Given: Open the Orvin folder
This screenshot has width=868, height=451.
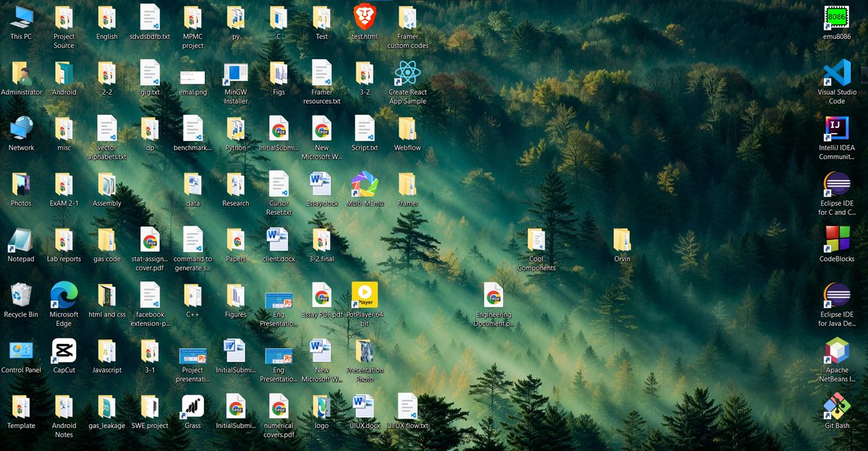Looking at the screenshot, I should pyautogui.click(x=622, y=244).
